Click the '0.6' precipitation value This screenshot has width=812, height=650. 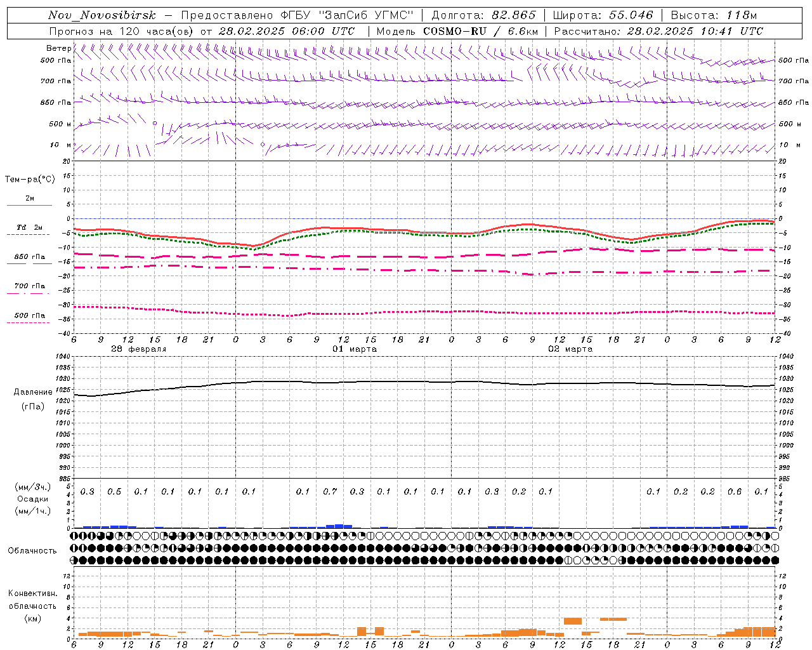tap(735, 491)
